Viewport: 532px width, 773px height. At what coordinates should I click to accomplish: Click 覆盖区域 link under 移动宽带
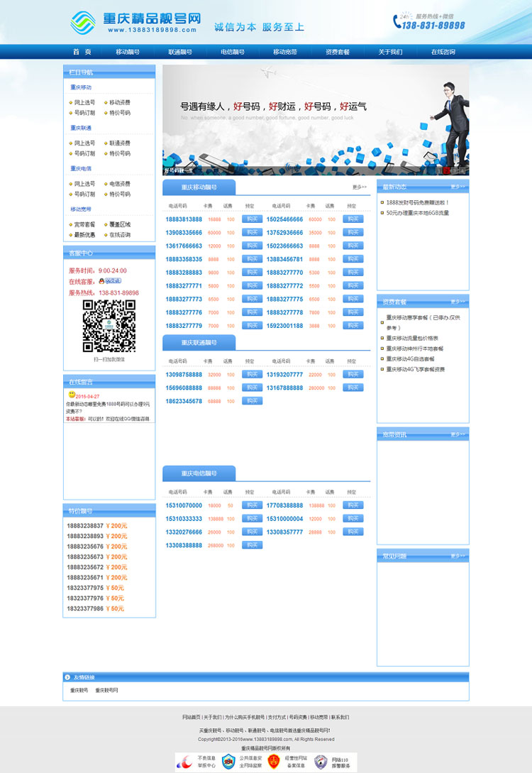point(120,224)
